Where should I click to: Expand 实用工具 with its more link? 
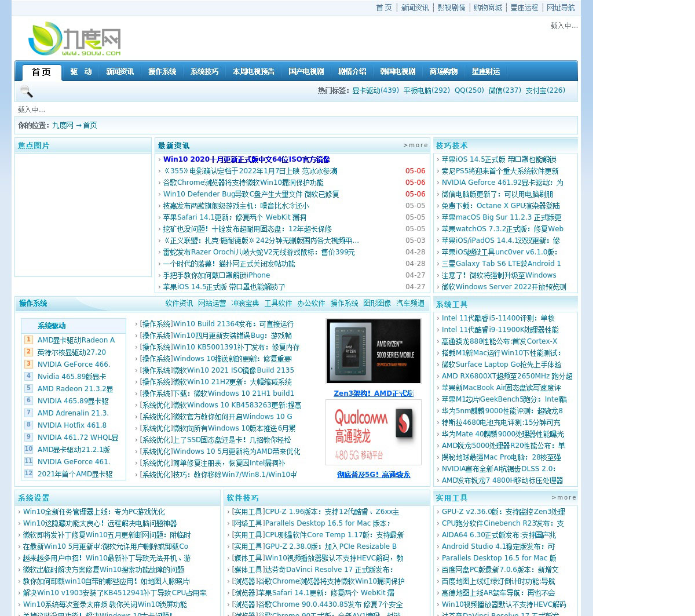tap(564, 498)
